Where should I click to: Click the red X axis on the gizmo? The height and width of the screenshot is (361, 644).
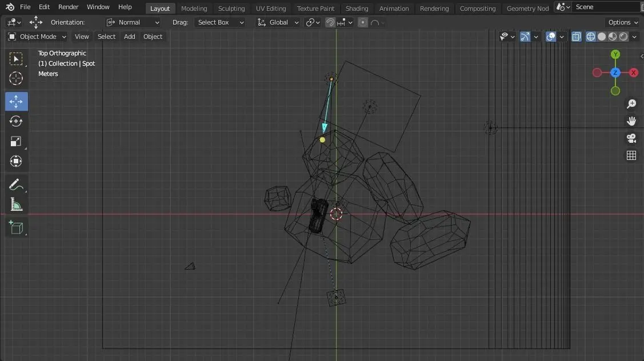coord(634,73)
